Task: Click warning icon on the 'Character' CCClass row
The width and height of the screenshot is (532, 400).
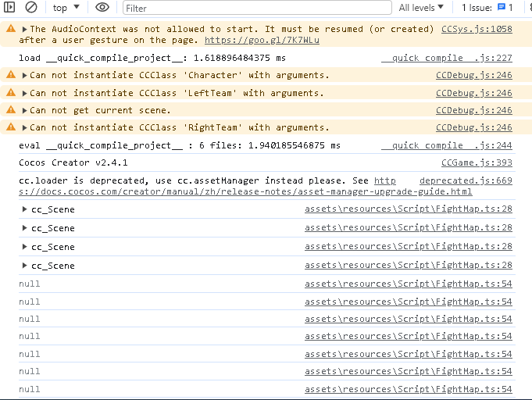Action: click(11, 76)
